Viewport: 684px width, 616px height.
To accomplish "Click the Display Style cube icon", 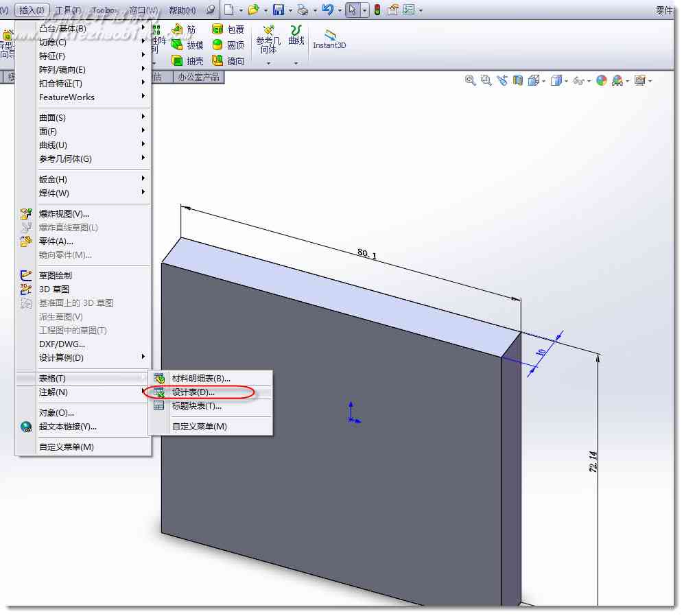I will (556, 80).
